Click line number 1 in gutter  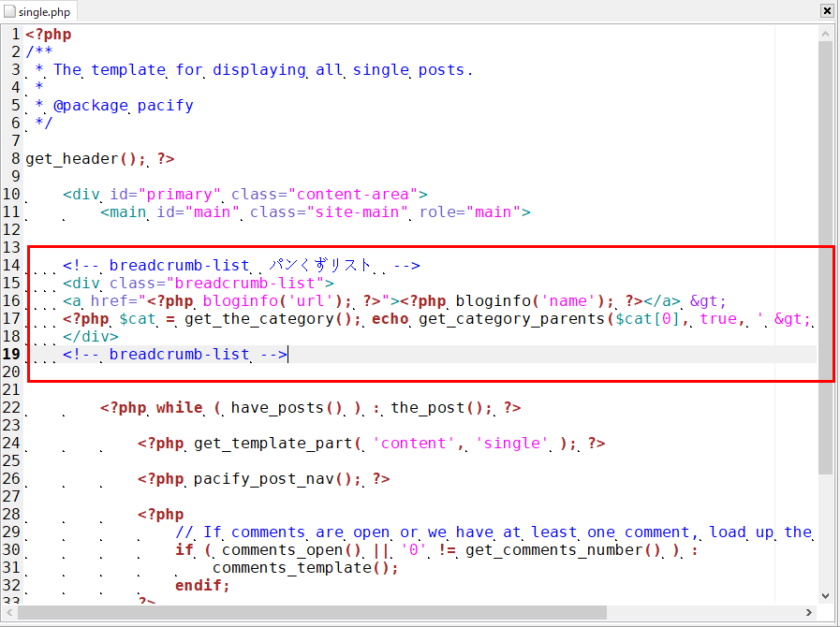coord(16,35)
